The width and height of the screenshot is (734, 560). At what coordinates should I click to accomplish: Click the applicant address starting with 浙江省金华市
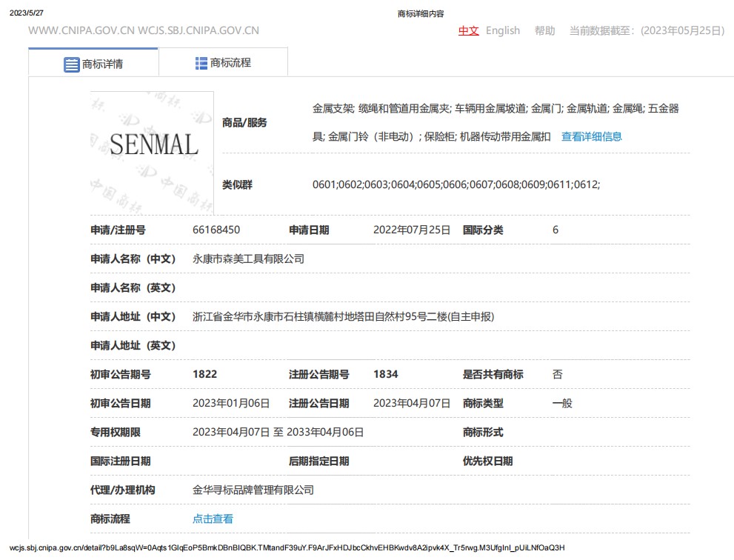pyautogui.click(x=343, y=317)
